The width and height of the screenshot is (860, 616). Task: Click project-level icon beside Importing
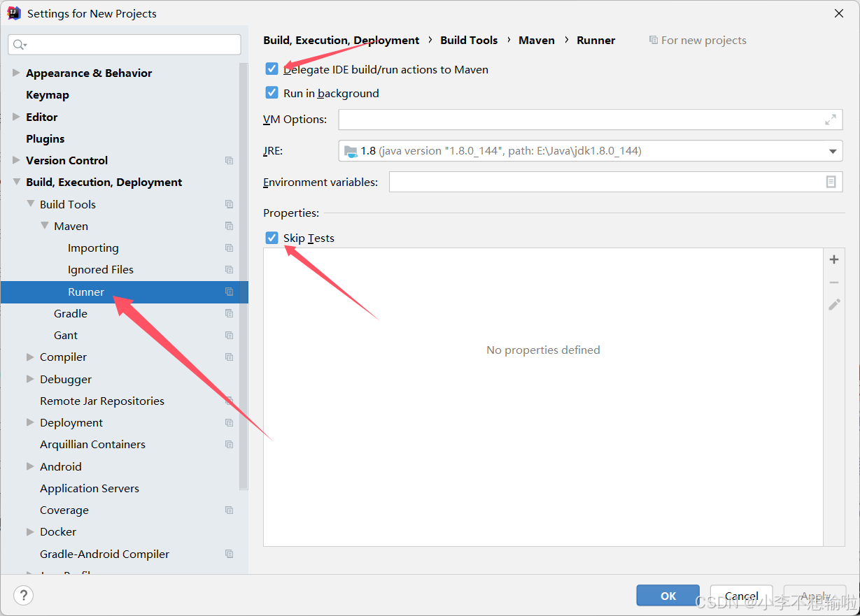click(229, 248)
